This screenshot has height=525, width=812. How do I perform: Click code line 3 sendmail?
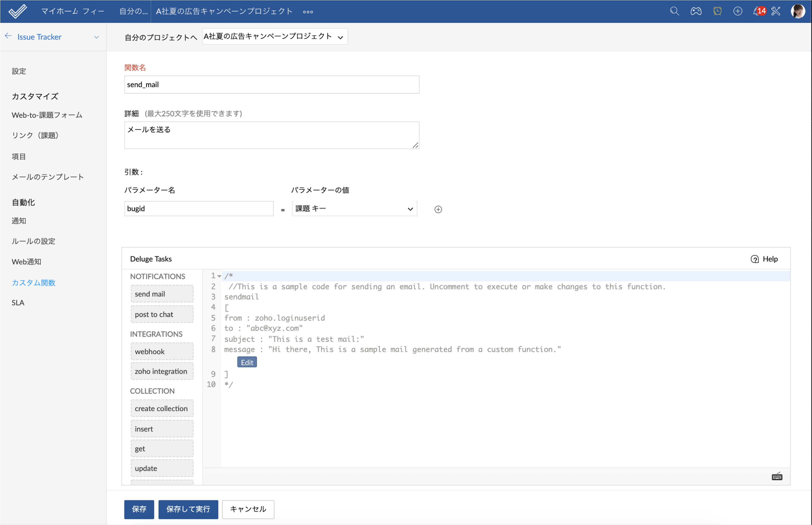[241, 297]
